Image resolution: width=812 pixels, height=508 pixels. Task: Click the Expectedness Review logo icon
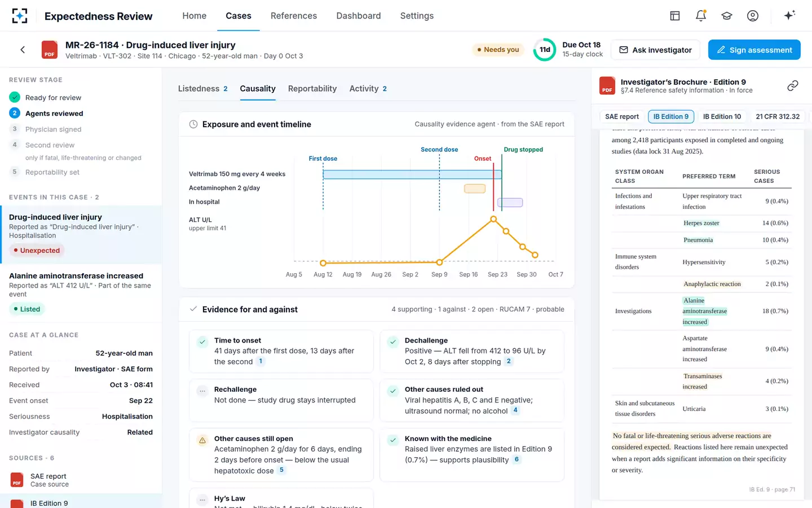pos(20,16)
